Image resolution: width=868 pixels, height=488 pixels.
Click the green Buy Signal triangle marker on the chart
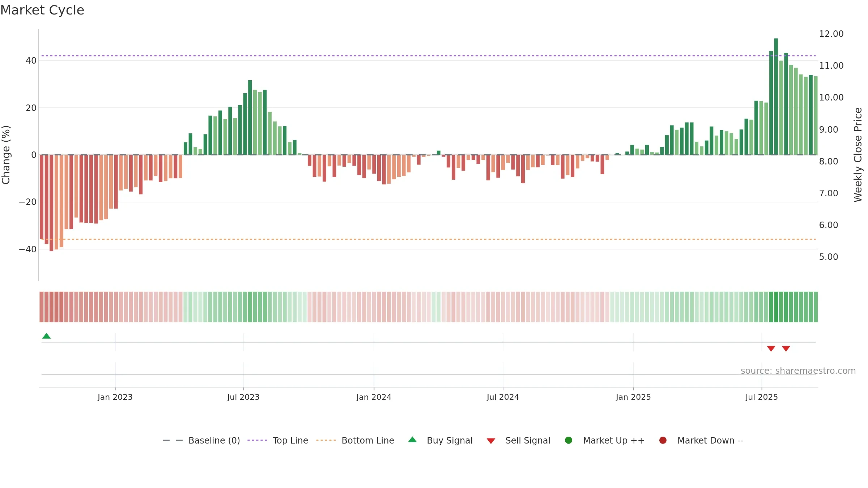tap(46, 336)
